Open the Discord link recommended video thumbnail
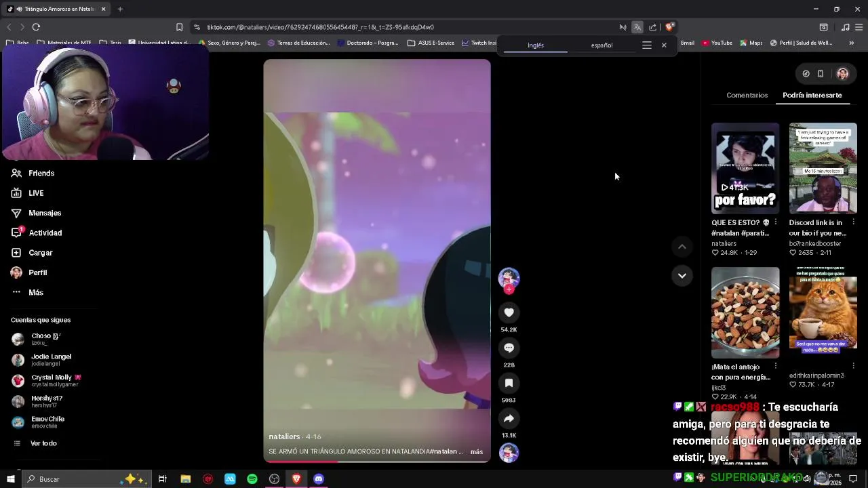This screenshot has height=488, width=868. tap(823, 168)
